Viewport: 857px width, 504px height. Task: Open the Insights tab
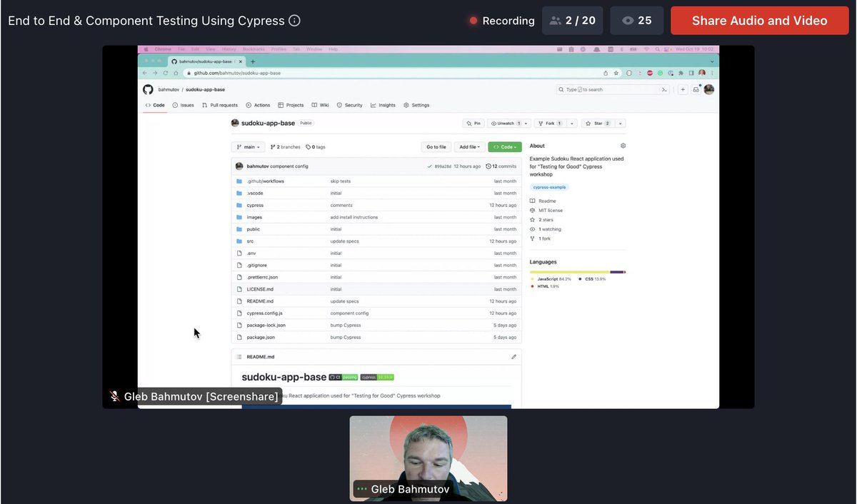tap(383, 105)
